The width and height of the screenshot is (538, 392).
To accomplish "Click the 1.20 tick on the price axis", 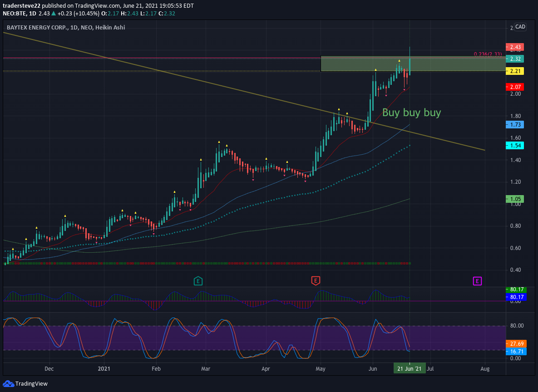I will tap(515, 182).
